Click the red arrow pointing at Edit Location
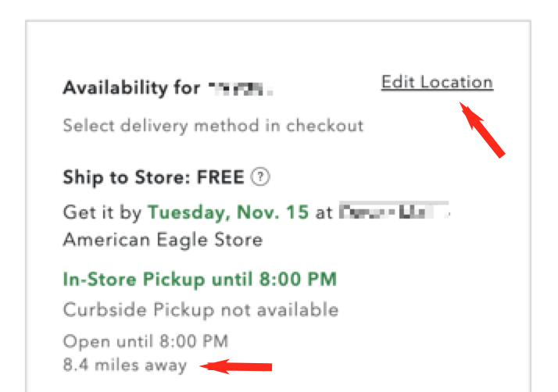Viewport: 558px width, 392px height. pos(482,130)
